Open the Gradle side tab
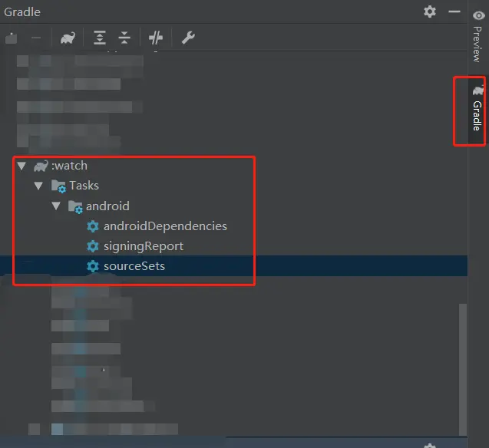This screenshot has height=448, width=489. 477,111
